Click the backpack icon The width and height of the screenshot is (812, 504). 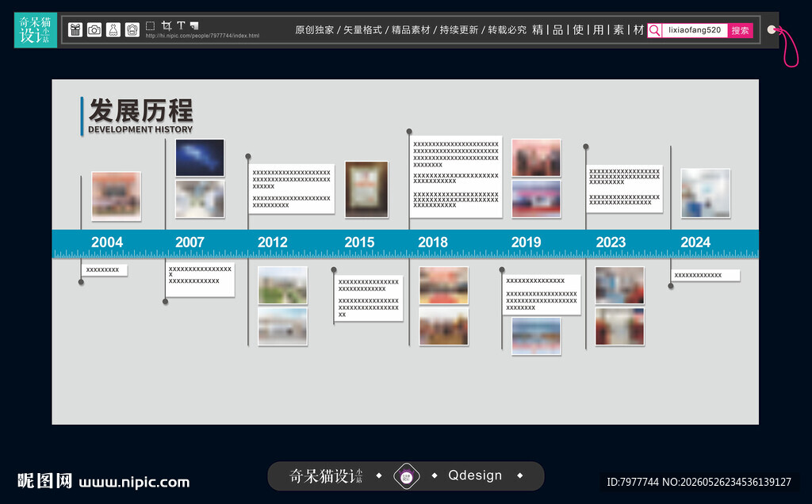pyautogui.click(x=132, y=30)
